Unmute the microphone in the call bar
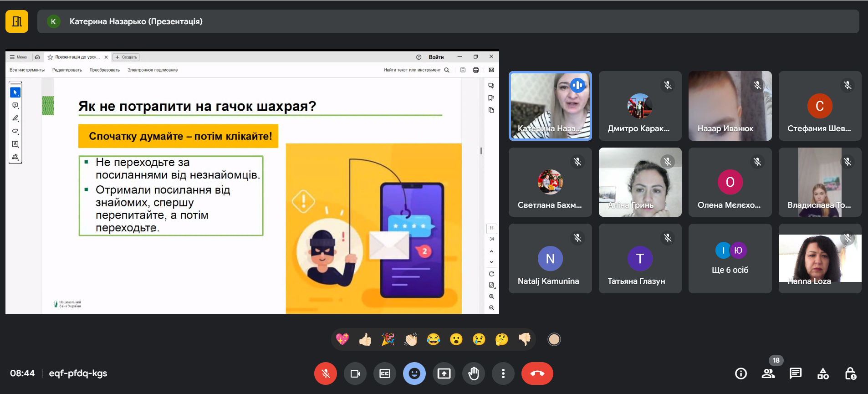 (325, 374)
